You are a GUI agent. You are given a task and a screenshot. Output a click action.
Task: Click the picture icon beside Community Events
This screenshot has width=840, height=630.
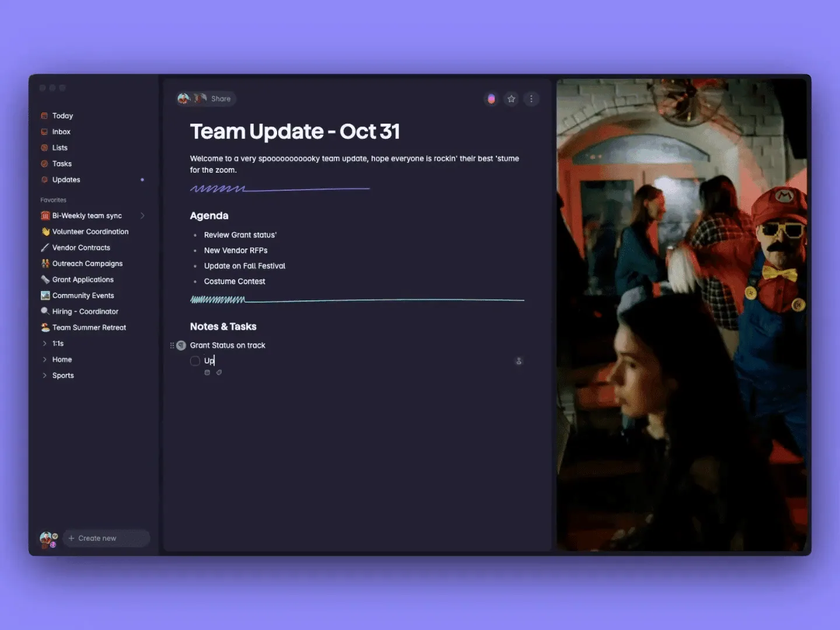45,296
